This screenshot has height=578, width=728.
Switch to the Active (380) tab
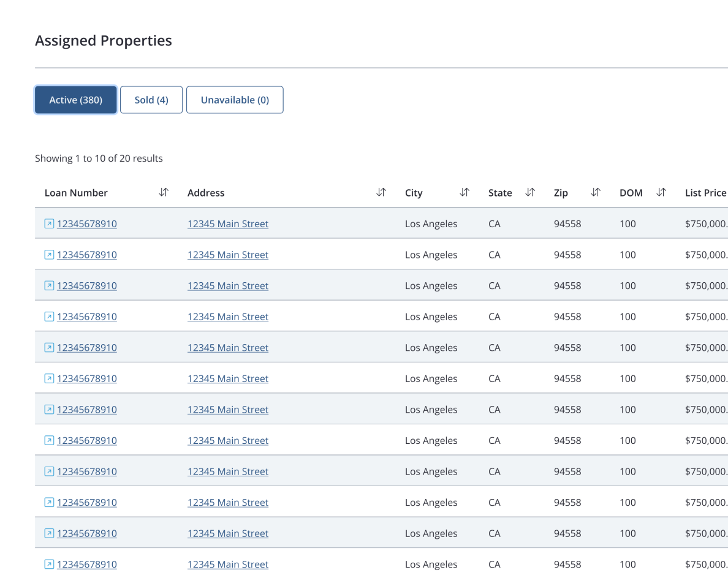[x=75, y=100]
